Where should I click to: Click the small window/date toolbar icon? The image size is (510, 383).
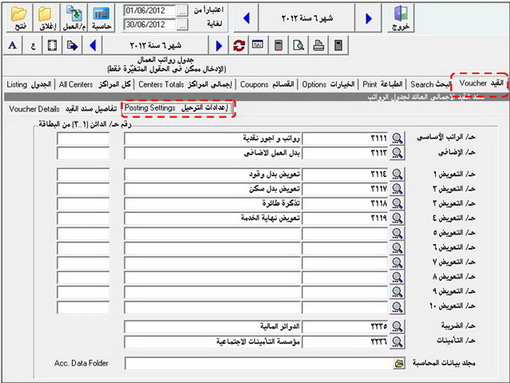click(x=258, y=45)
